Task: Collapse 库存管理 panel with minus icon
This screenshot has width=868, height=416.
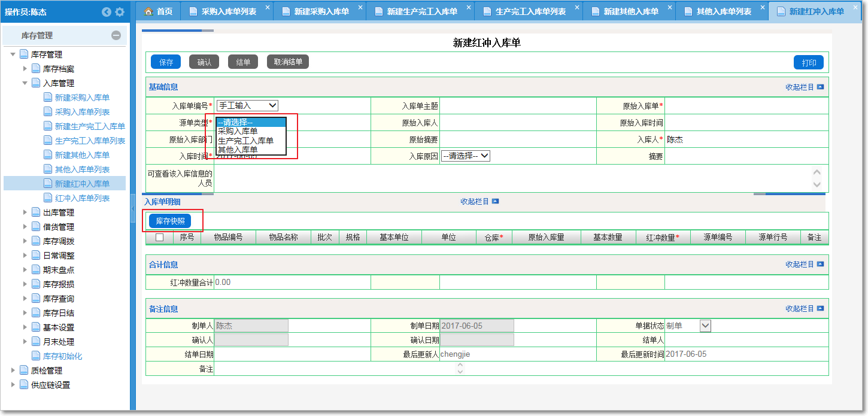Action: click(116, 36)
